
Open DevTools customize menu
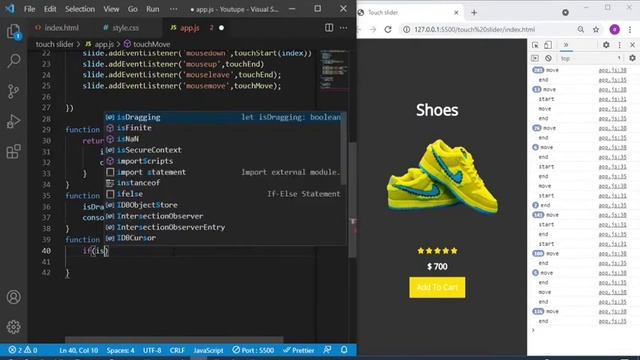click(620, 45)
